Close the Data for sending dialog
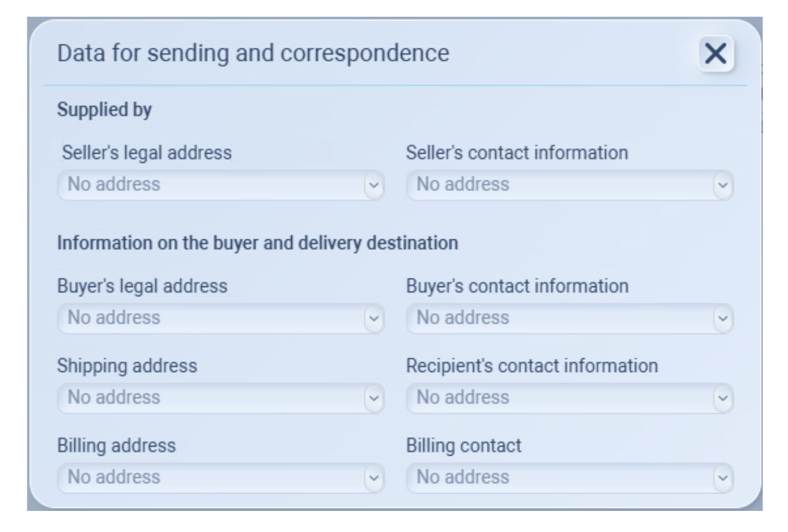Image resolution: width=788 pixels, height=532 pixels. coord(715,54)
